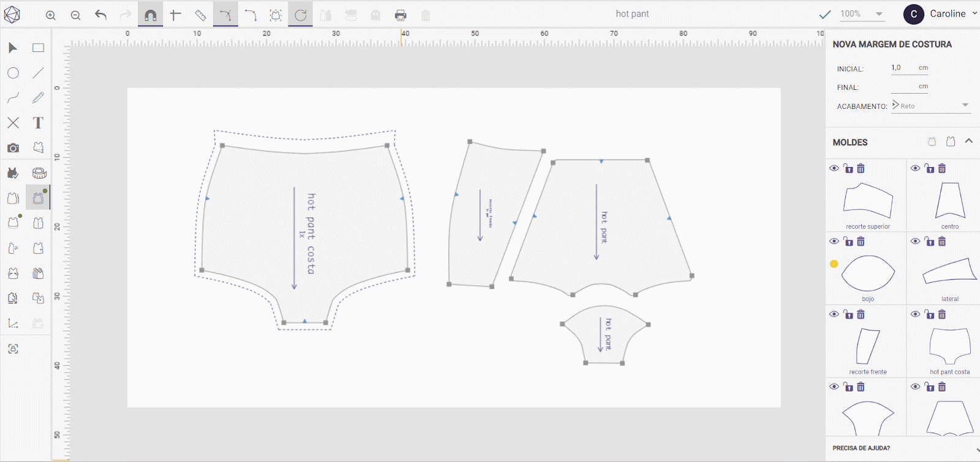Collapse the Moldes panel
Viewport: 980px width, 462px height.
[969, 141]
